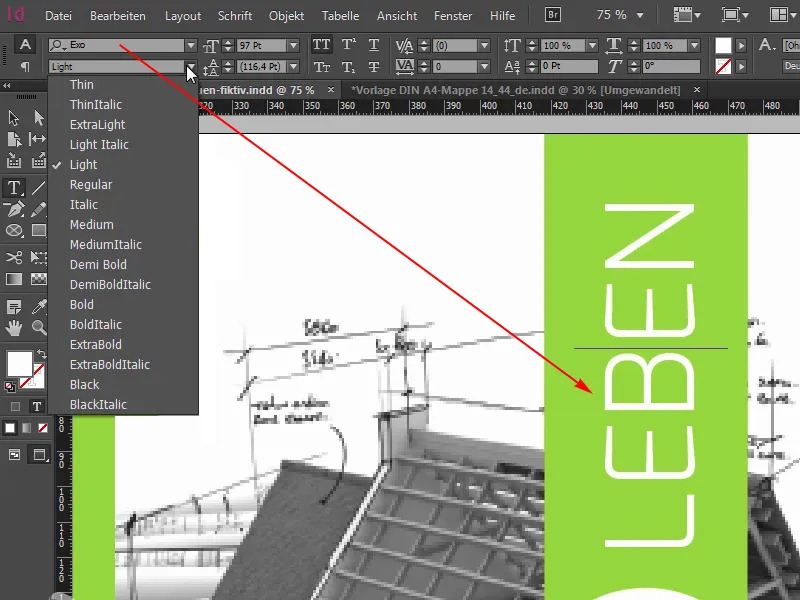Open the kerning dropdown arrow
Image resolution: width=800 pixels, height=600 pixels.
tap(484, 45)
